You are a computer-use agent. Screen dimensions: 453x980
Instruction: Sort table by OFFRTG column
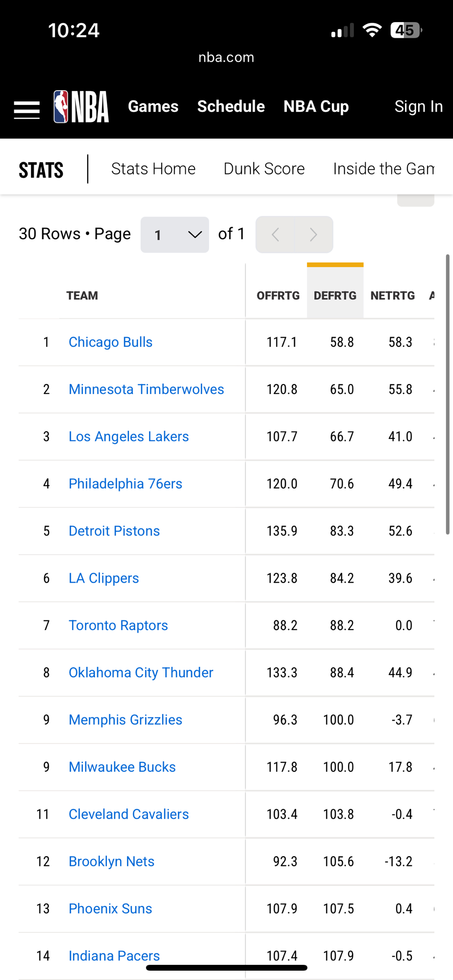pos(278,296)
